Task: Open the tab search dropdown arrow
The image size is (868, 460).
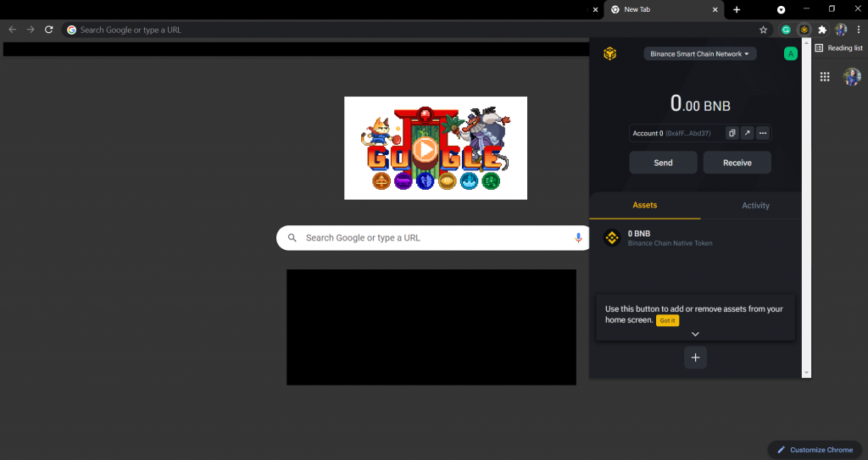Action: [781, 9]
